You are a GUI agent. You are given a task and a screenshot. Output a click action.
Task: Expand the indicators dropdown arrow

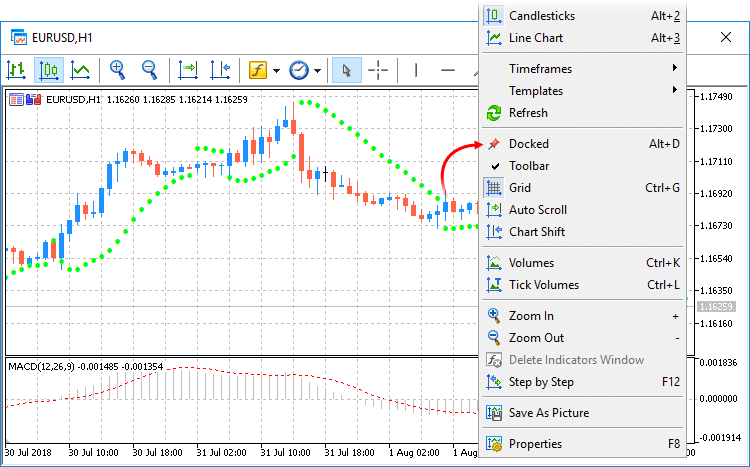coord(276,71)
